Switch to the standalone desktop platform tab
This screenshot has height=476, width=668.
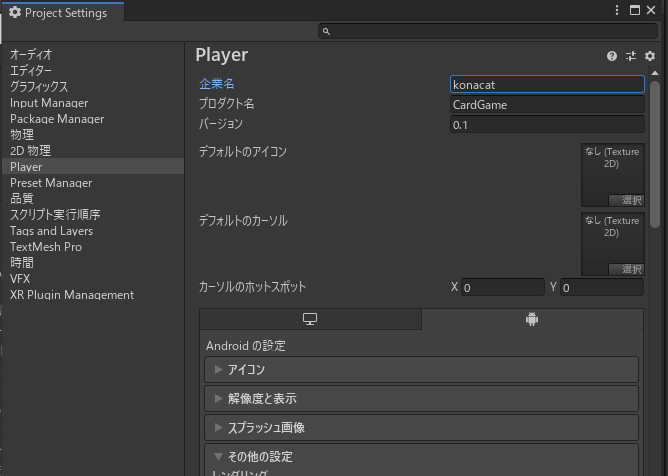310,319
